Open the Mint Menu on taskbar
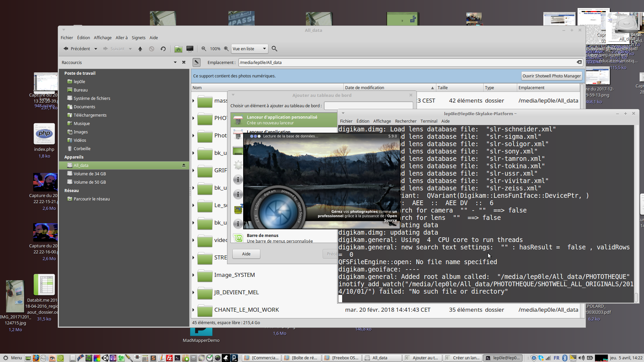The width and height of the screenshot is (644, 362). click(x=13, y=358)
